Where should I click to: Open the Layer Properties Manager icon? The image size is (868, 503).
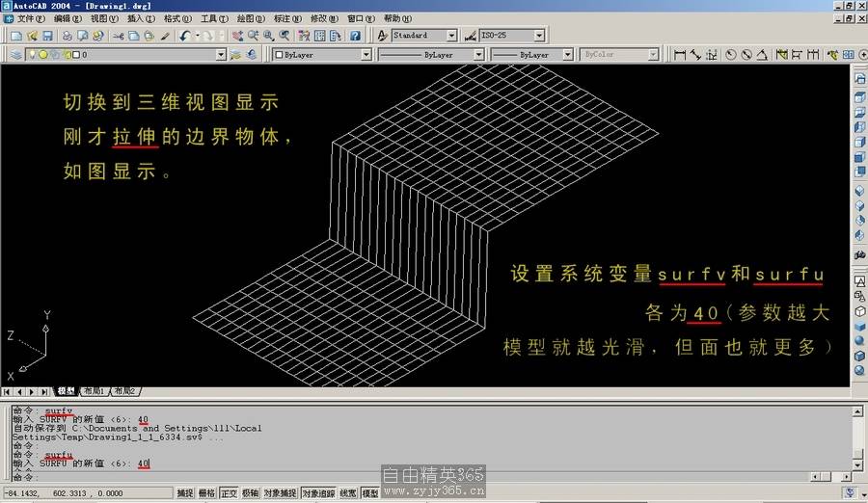pyautogui.click(x=16, y=55)
